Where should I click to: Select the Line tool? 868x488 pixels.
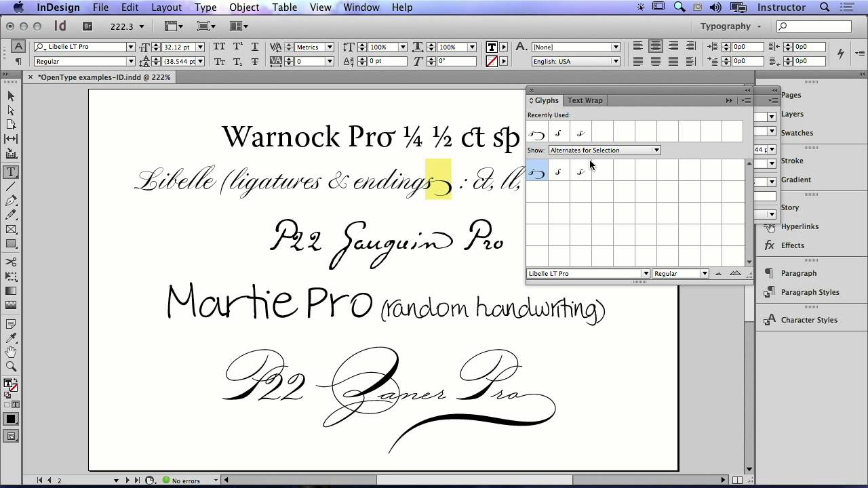pyautogui.click(x=11, y=186)
